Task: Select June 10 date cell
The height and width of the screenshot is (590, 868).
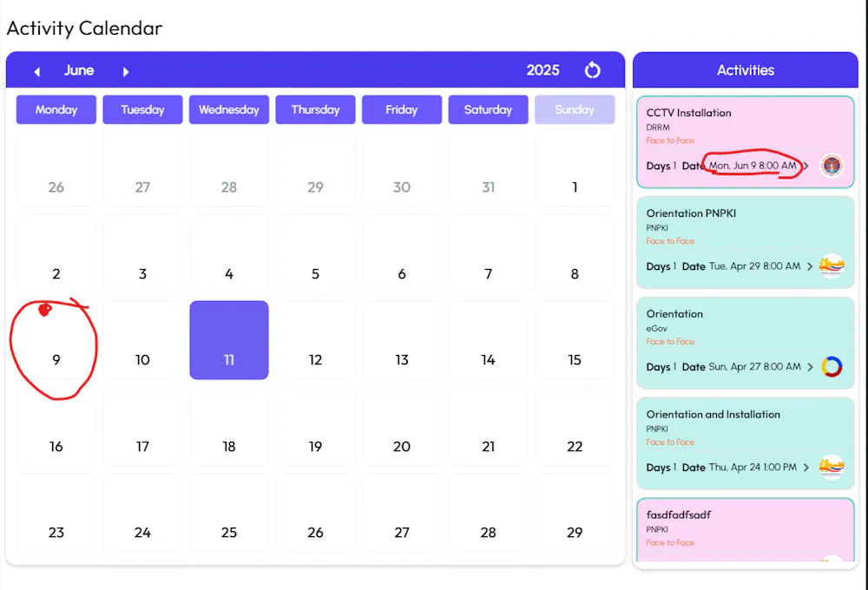Action: click(x=142, y=340)
